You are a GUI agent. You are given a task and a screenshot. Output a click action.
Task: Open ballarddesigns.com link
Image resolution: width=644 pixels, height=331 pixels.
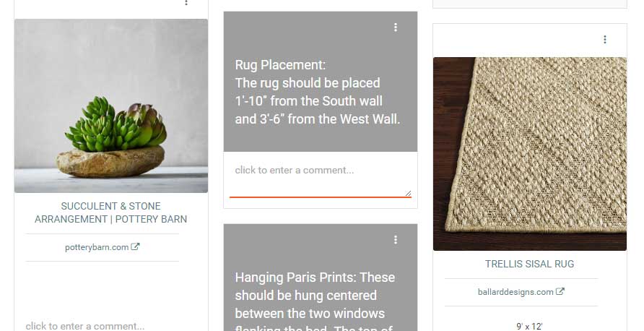coord(515,292)
